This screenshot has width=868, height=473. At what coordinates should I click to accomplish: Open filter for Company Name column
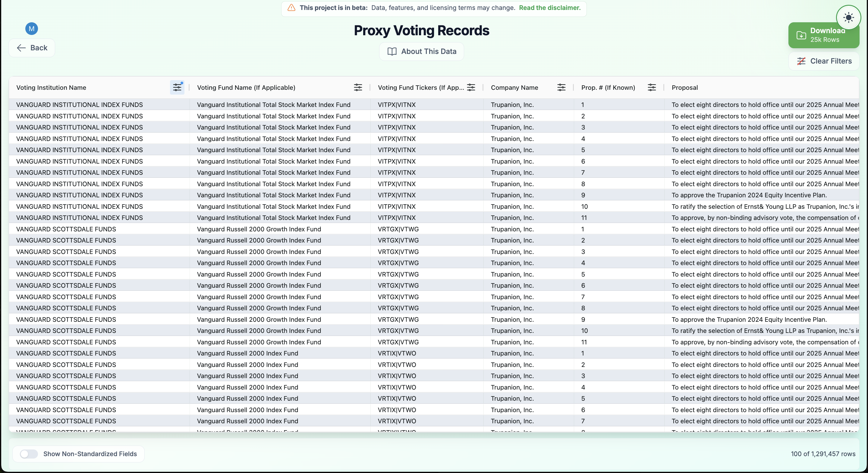point(561,88)
